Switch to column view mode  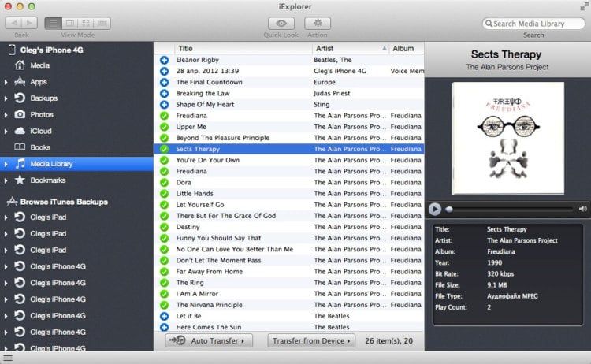69,23
